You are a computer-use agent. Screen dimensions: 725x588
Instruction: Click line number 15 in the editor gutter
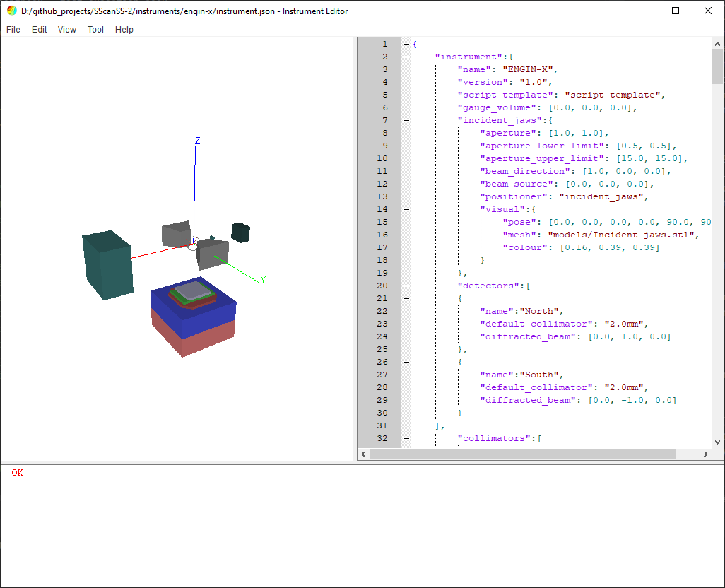click(x=382, y=222)
